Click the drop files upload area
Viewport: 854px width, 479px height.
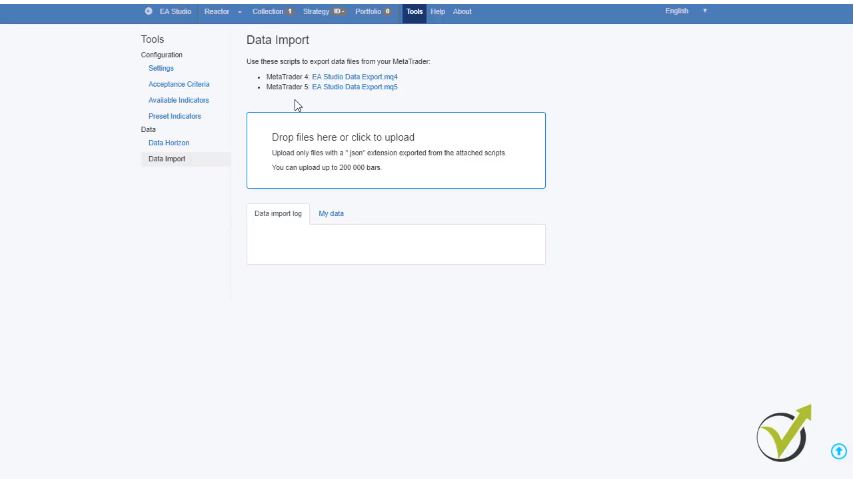[x=396, y=150]
